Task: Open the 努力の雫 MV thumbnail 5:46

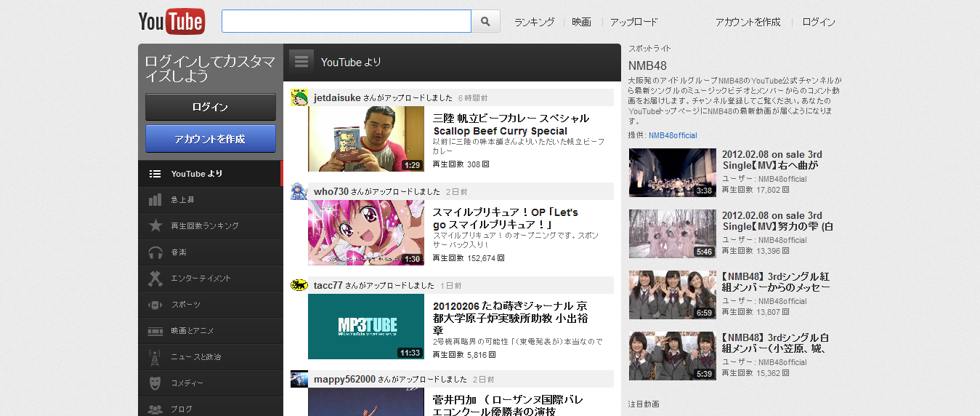Action: pos(673,233)
